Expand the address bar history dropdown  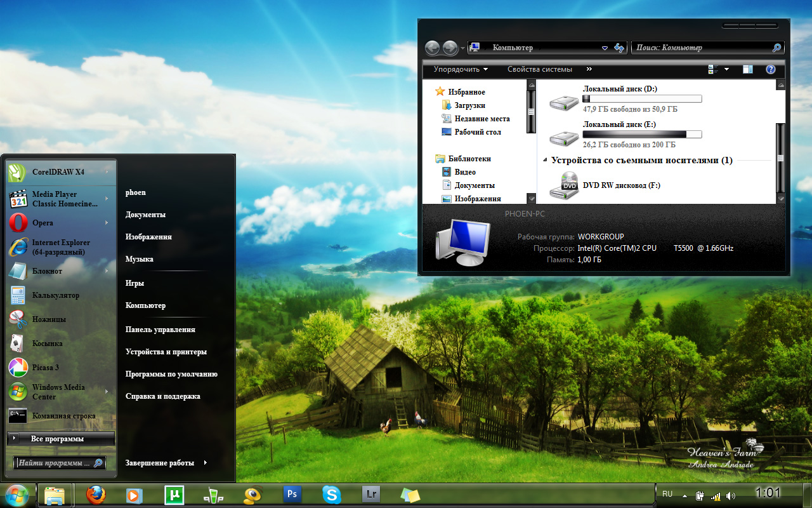tap(605, 48)
